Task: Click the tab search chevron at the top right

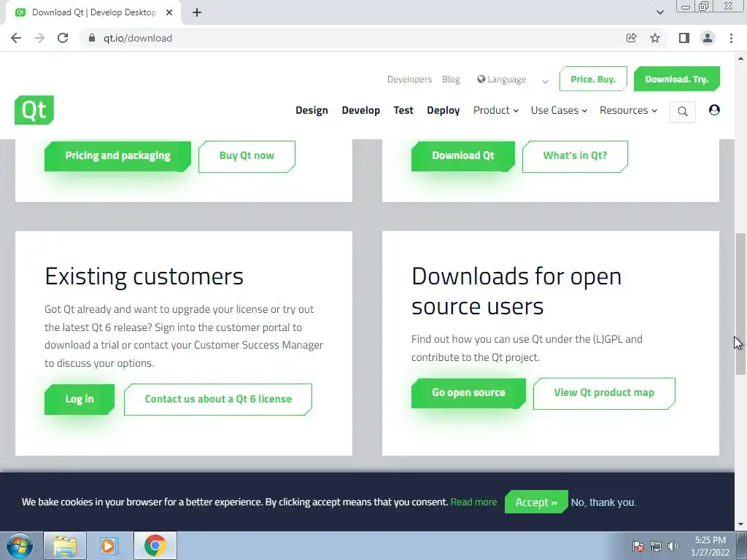Action: 659,12
